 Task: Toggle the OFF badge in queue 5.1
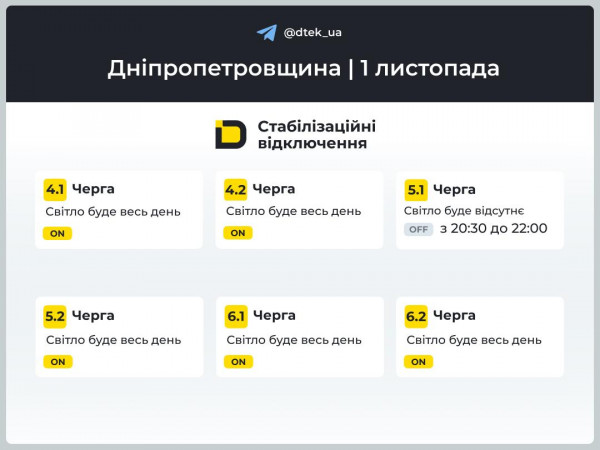[x=418, y=229]
